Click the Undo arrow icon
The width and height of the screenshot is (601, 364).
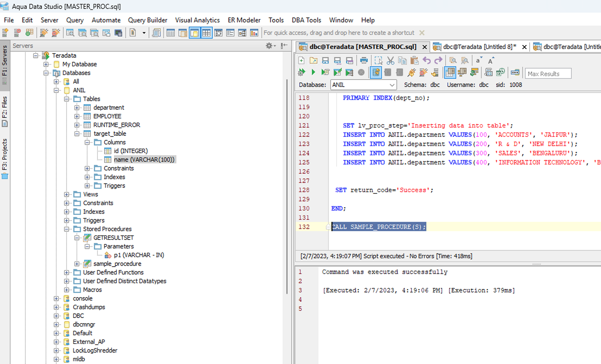tap(426, 61)
